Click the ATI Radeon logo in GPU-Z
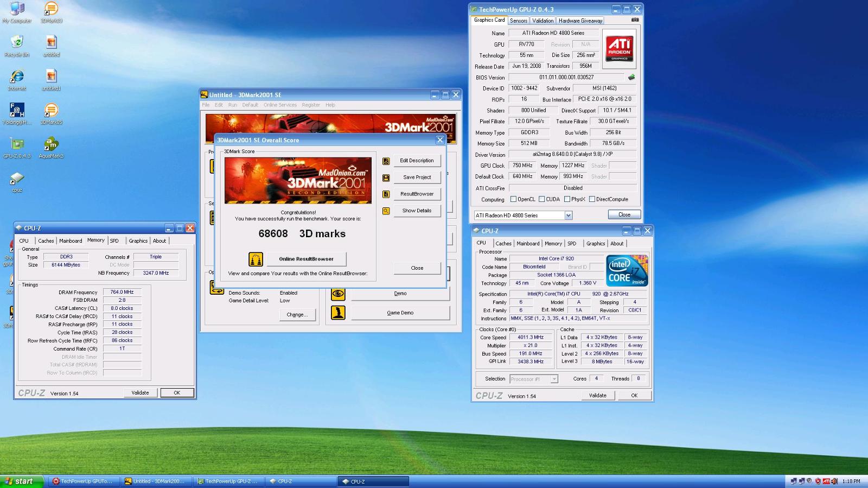Image resolution: width=868 pixels, height=488 pixels. (619, 48)
